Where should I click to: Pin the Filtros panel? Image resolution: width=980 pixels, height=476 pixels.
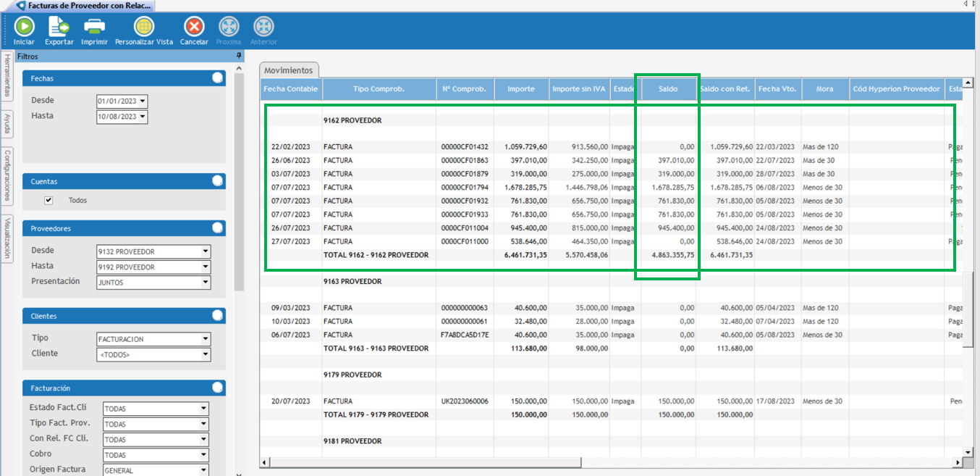[238, 56]
